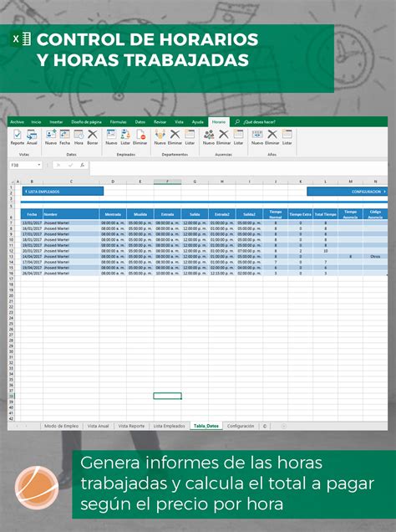Viewport: 396px width, 532px height.
Task: Click the Hora icon in Datos
Action: pyautogui.click(x=79, y=137)
